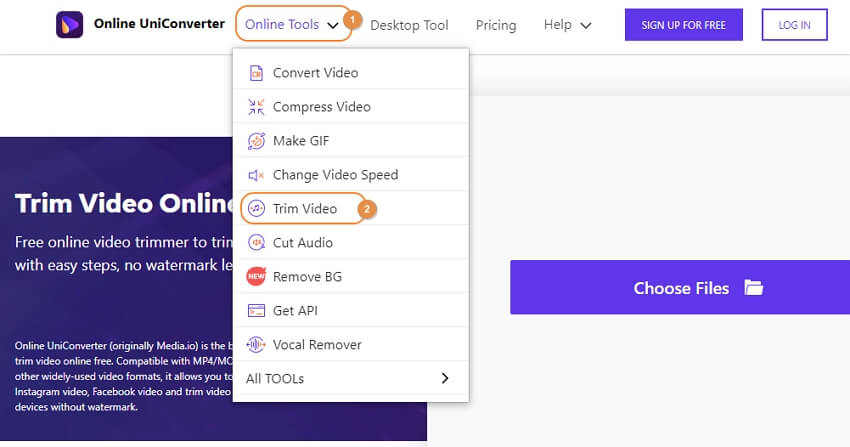
Task: Click the Trim Video icon
Action: click(x=256, y=209)
